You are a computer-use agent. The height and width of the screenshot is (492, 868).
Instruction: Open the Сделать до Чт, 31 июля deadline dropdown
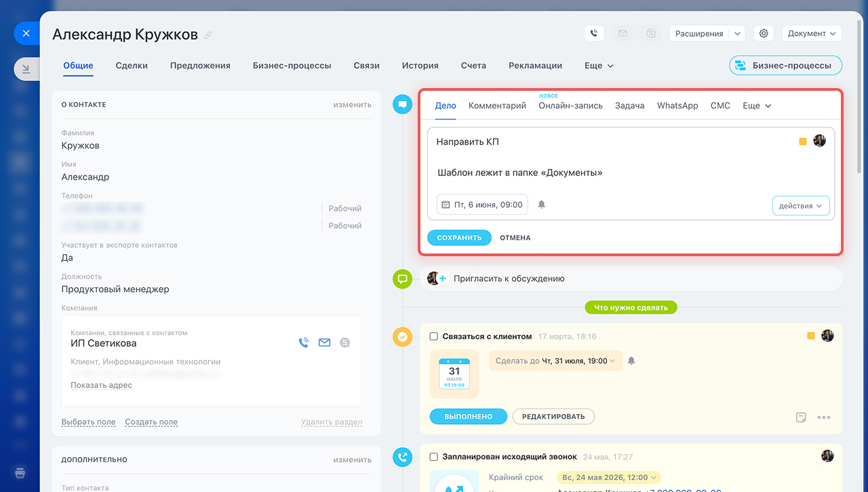[555, 361]
